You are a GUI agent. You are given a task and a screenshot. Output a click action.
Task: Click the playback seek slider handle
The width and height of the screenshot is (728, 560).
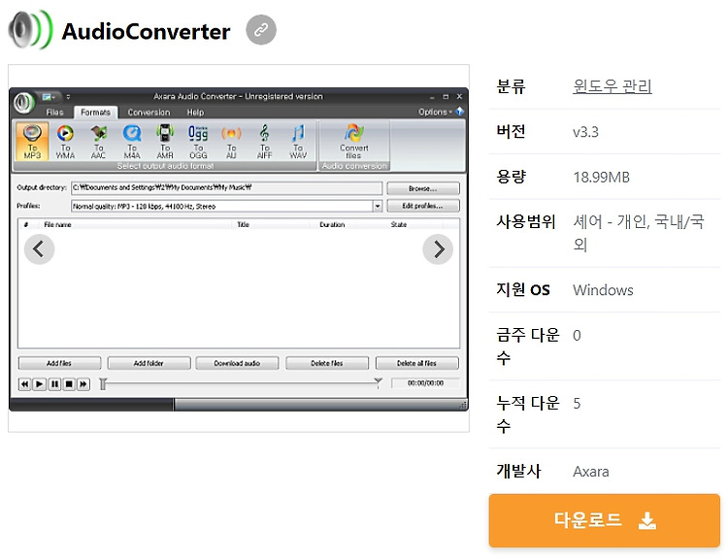point(103,384)
